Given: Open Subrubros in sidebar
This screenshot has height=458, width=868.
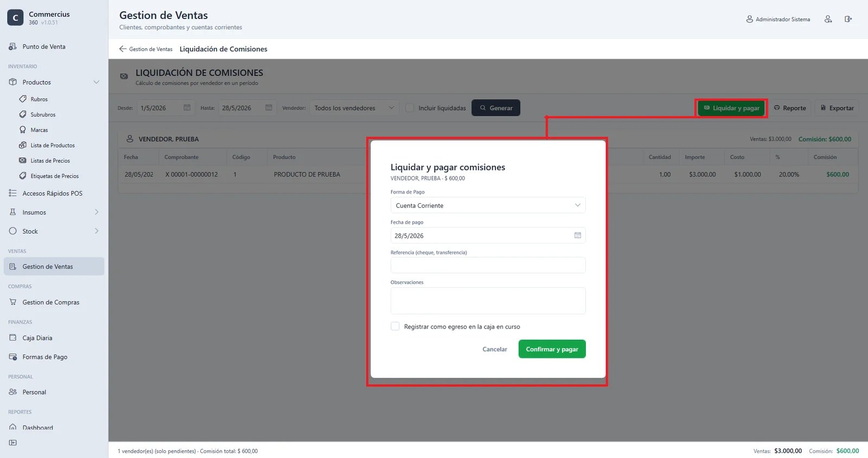Looking at the screenshot, I should coord(43,114).
